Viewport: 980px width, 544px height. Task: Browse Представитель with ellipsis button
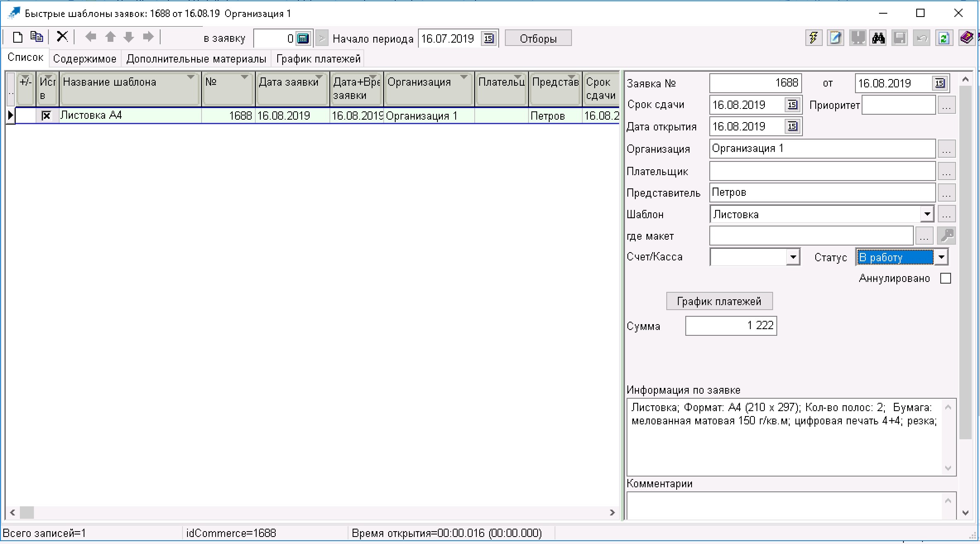tap(946, 193)
